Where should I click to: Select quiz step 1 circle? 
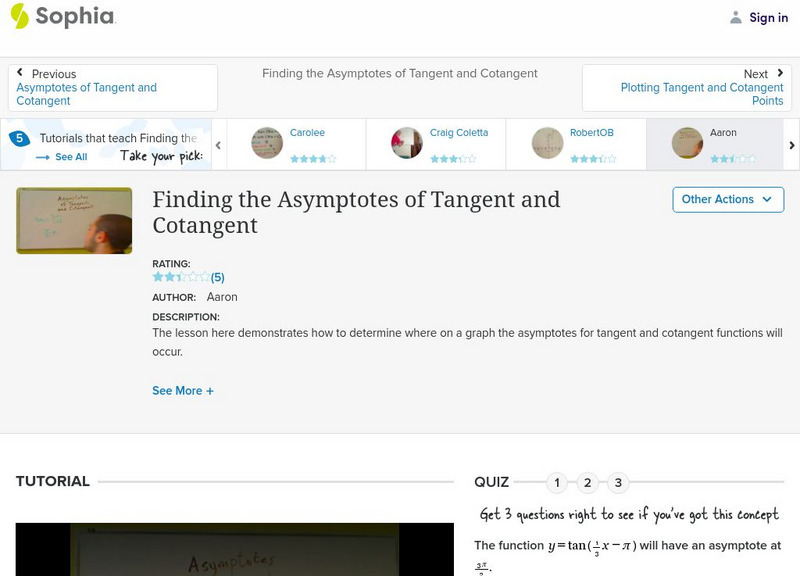tap(557, 482)
